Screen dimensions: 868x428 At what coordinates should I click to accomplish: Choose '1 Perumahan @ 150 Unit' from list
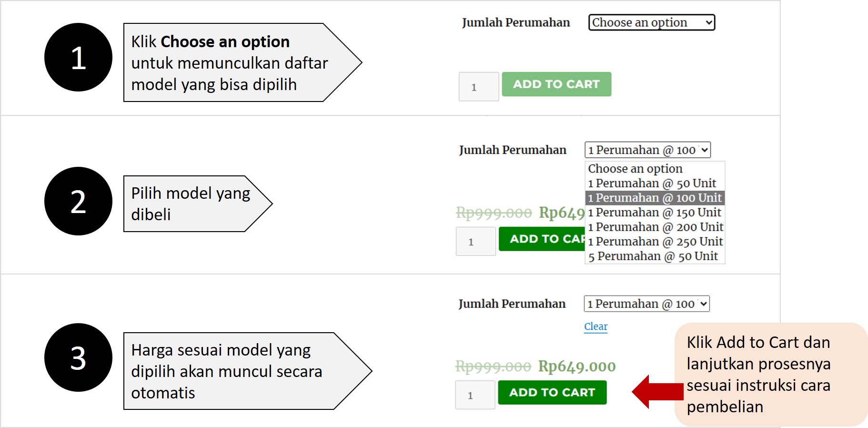(655, 213)
